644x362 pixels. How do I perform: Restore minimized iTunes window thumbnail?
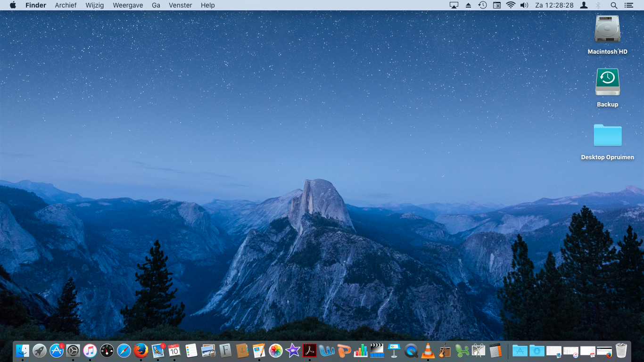571,352
